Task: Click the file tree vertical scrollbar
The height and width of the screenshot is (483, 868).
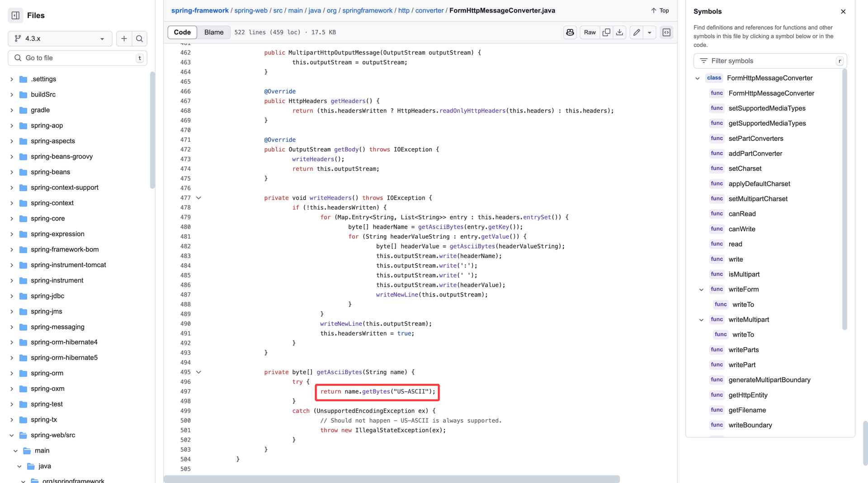Action: (x=152, y=130)
